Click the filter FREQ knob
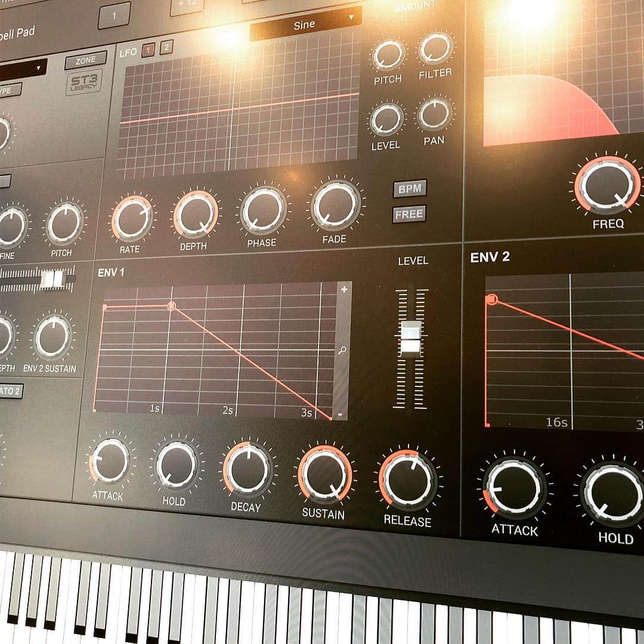Image resolution: width=644 pixels, height=644 pixels. 607,184
